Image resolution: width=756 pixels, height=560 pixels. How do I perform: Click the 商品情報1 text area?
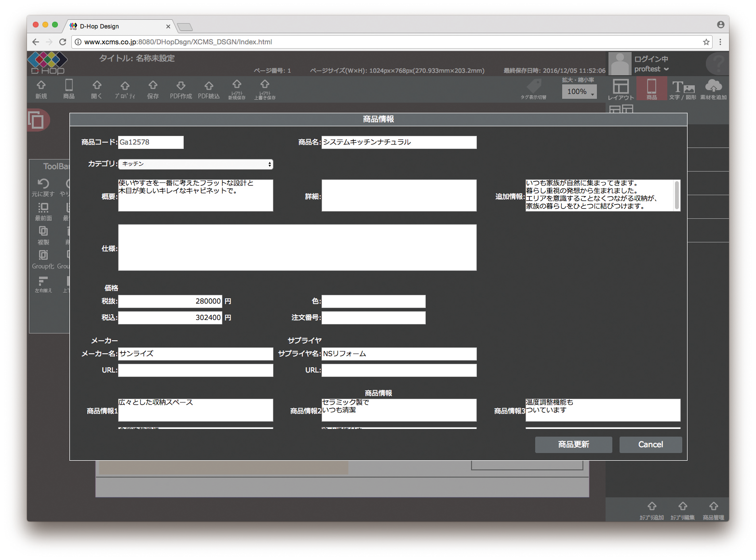coord(196,410)
